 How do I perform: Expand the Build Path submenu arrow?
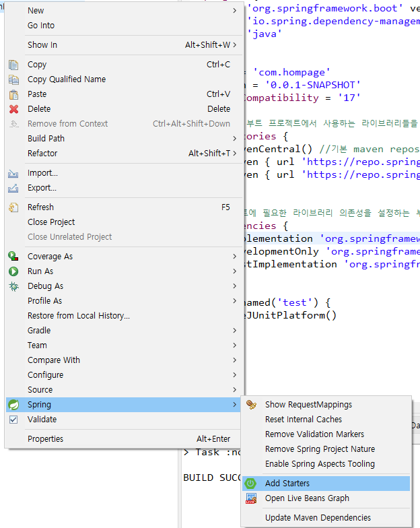tap(234, 139)
